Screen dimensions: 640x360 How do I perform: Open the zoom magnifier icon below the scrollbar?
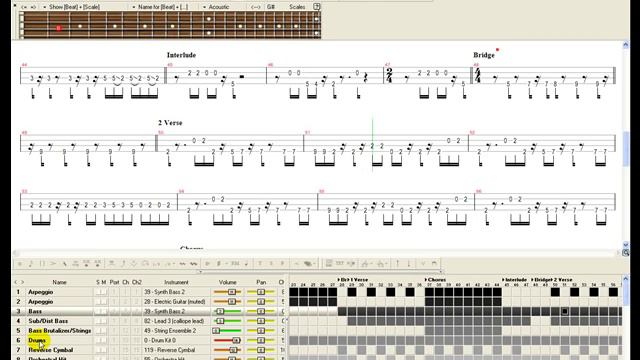click(625, 253)
